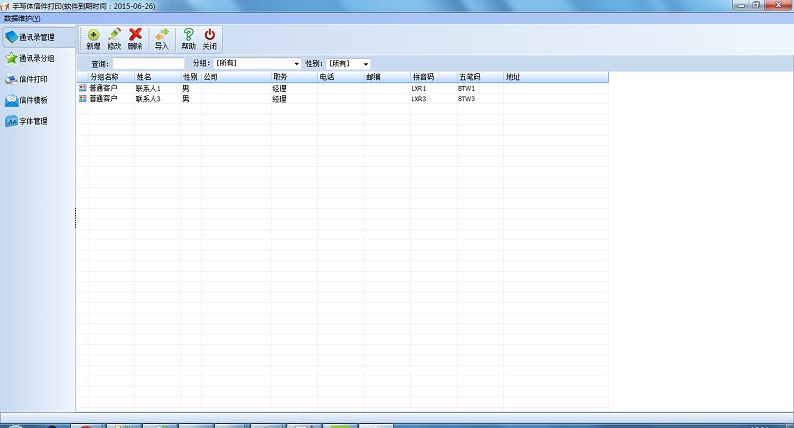
Task: Click the 查询 search input field
Action: click(x=148, y=64)
